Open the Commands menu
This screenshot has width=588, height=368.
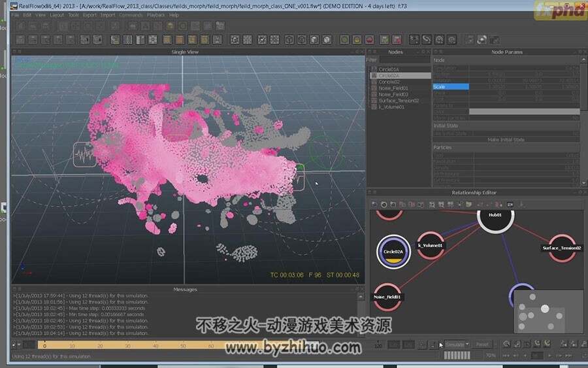131,15
